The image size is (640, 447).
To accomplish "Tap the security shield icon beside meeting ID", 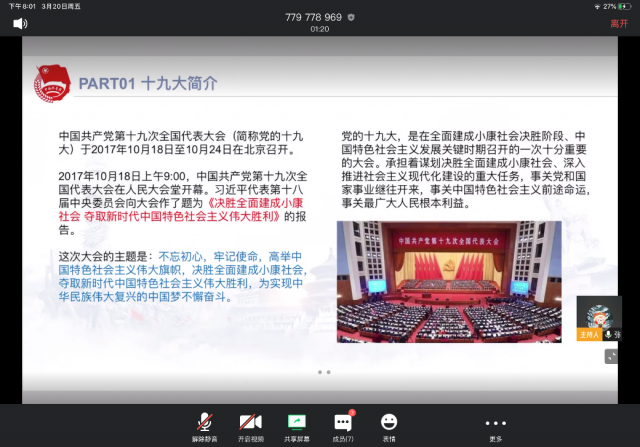I will coord(351,17).
